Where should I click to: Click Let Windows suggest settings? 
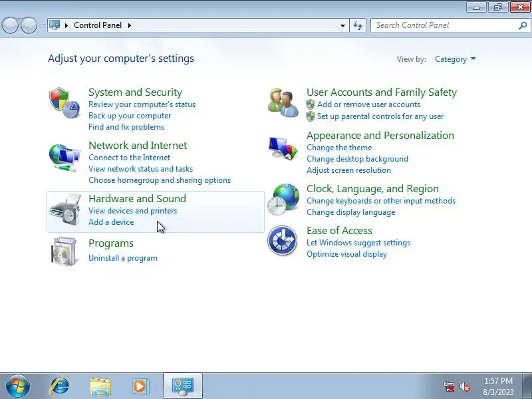(358, 243)
